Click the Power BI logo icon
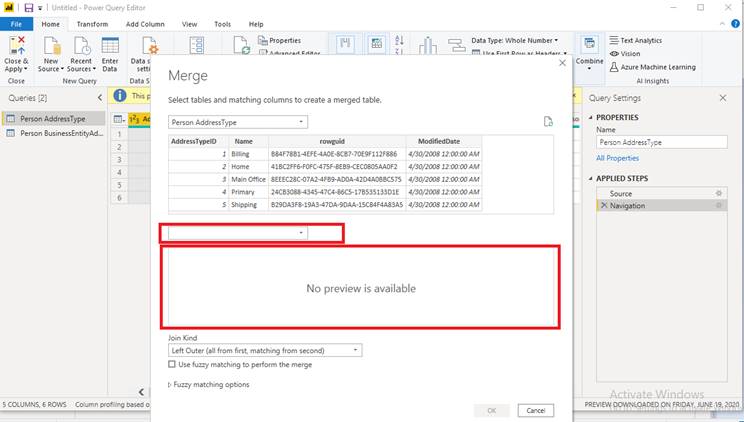744x422 pixels. click(x=9, y=7)
